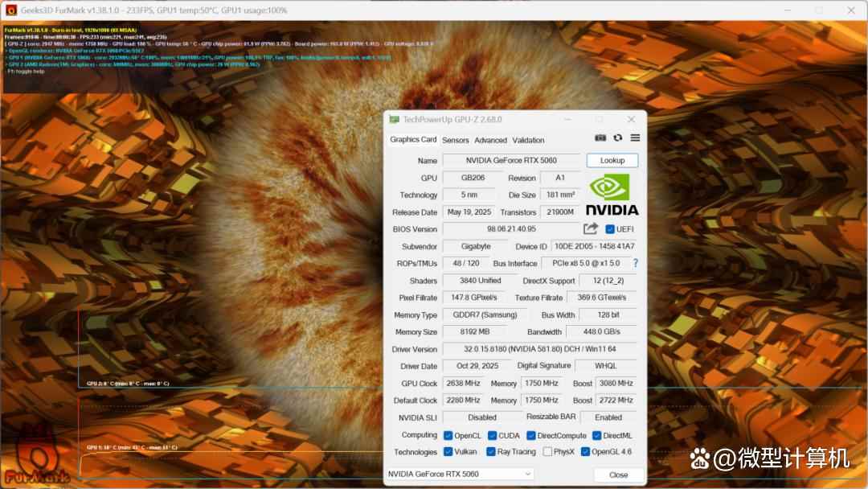The height and width of the screenshot is (489, 868).
Task: Click the Revision value A1
Action: 560,178
